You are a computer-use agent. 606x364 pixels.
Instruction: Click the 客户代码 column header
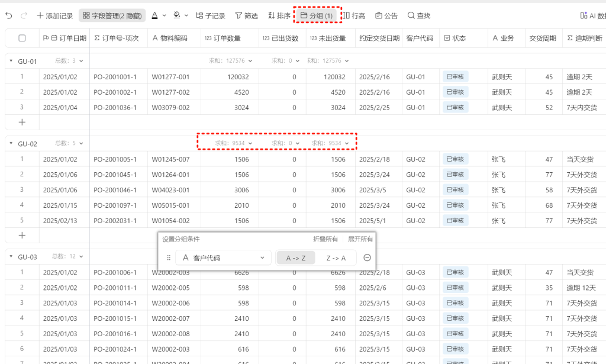421,38
